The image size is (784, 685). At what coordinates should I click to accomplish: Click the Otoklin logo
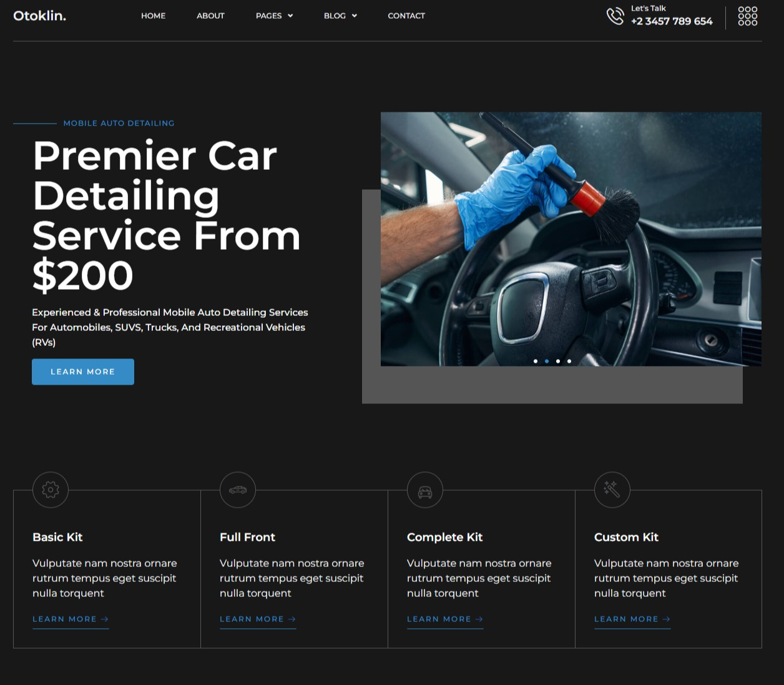click(39, 16)
